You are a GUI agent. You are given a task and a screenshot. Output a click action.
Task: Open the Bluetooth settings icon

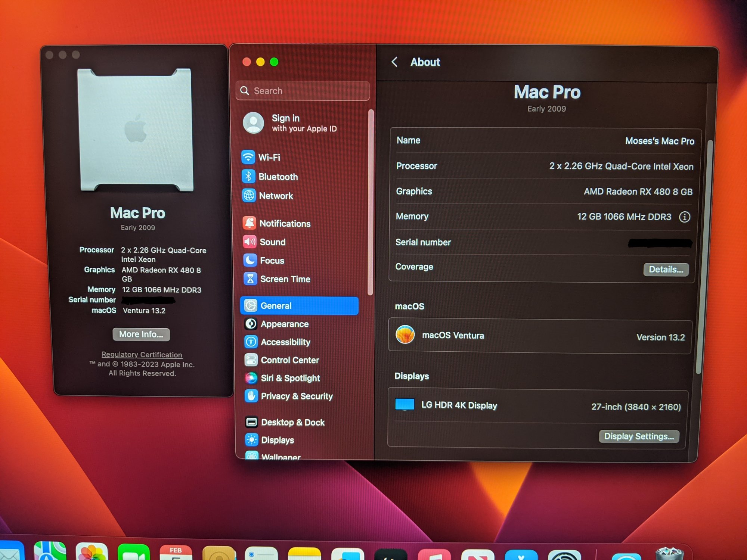248,177
